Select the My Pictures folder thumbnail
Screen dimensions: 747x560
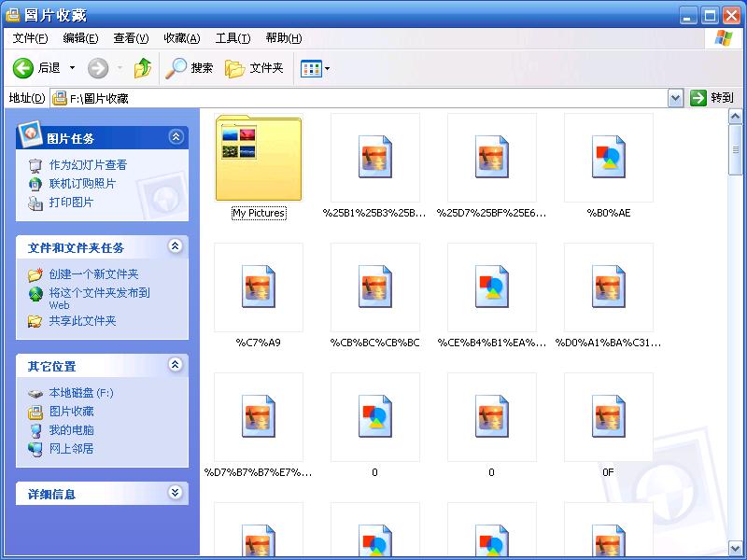259,158
